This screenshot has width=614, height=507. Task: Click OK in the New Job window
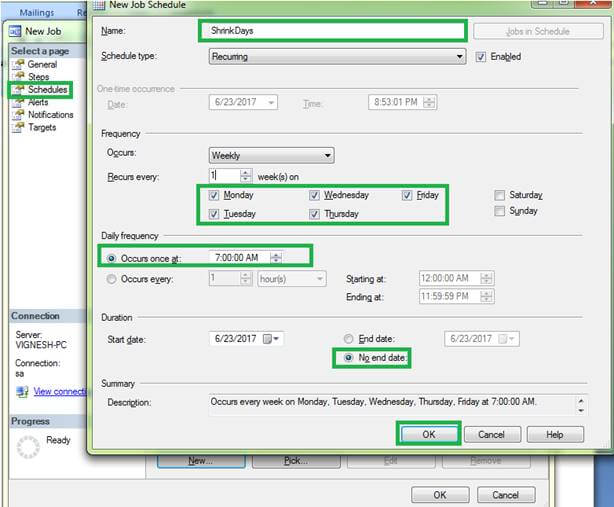point(440,495)
